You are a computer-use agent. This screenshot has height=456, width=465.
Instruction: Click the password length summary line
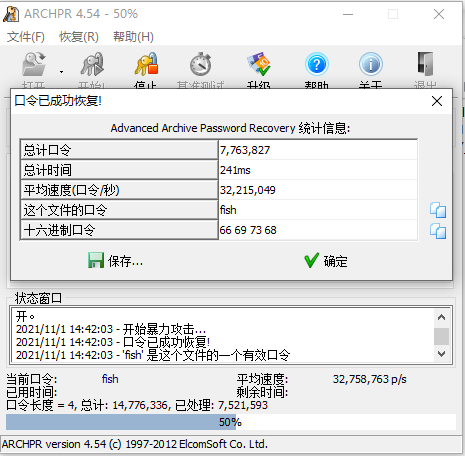pos(137,405)
